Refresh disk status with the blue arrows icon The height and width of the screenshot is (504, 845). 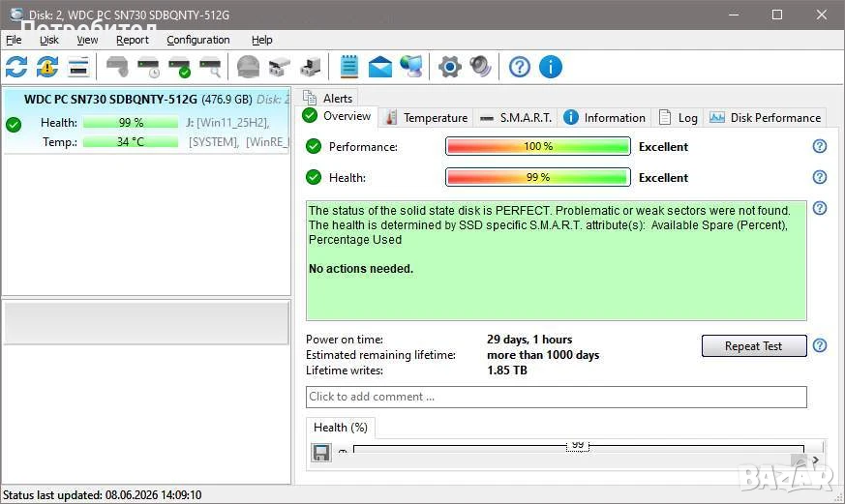point(16,67)
